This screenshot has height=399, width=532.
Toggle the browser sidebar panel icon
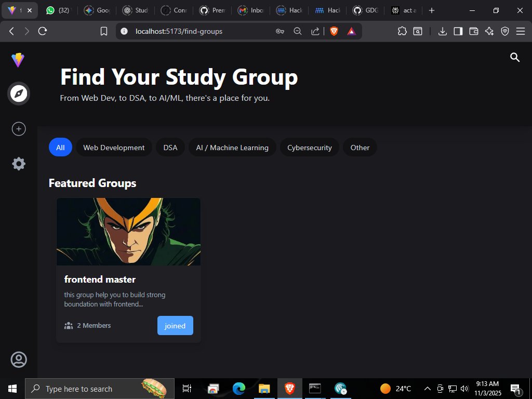click(x=458, y=31)
